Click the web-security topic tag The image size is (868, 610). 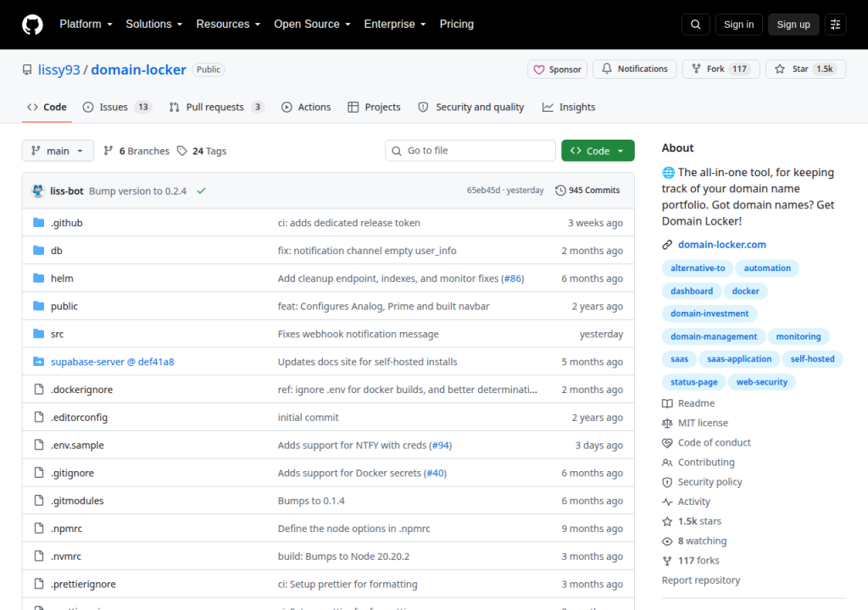[x=761, y=382]
